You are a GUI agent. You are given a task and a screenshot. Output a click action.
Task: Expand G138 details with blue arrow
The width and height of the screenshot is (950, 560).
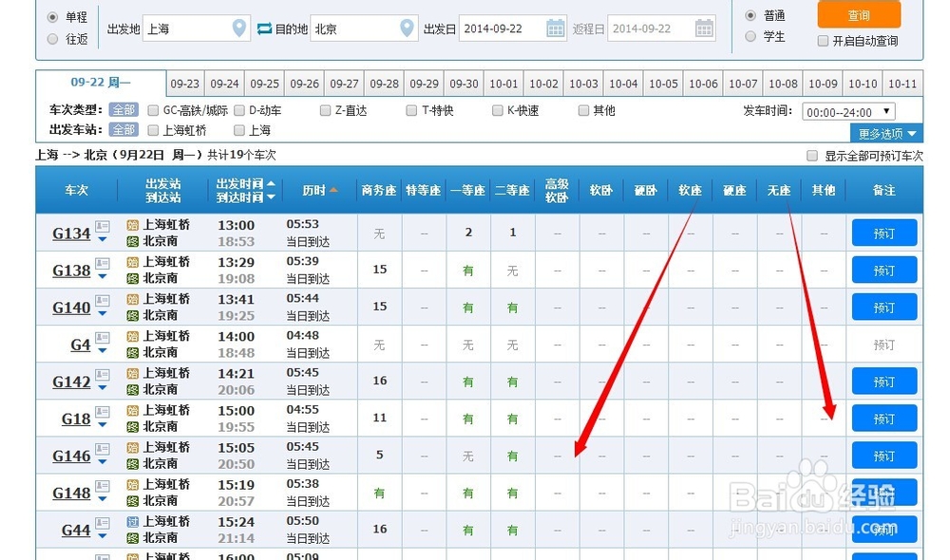[103, 276]
